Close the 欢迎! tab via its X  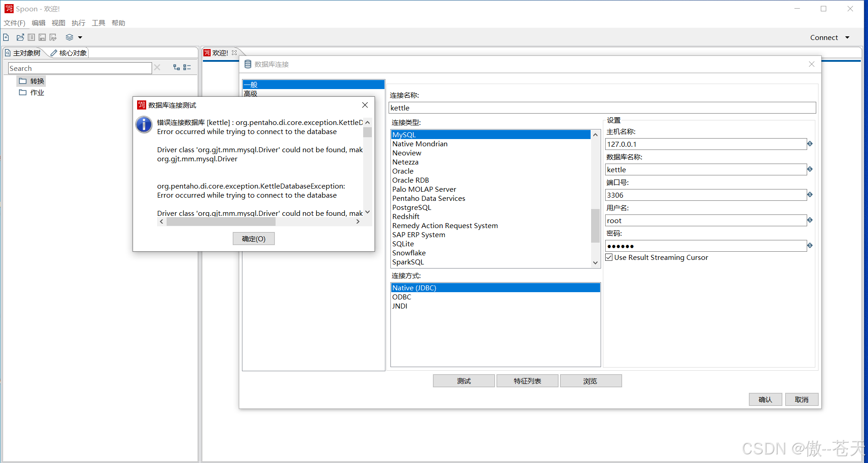[234, 53]
